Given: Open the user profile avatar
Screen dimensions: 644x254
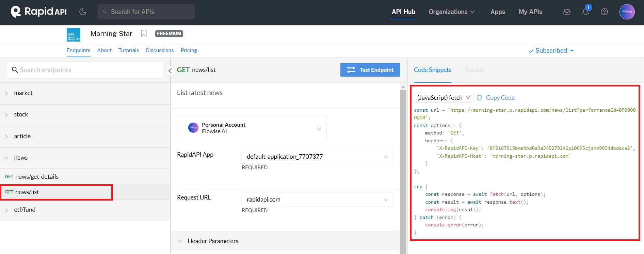Looking at the screenshot, I should (627, 12).
